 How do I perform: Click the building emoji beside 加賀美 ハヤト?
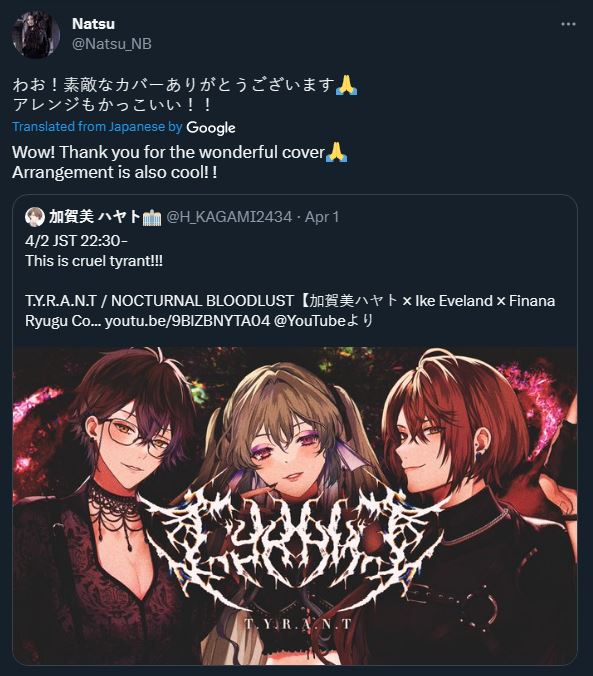click(x=152, y=217)
